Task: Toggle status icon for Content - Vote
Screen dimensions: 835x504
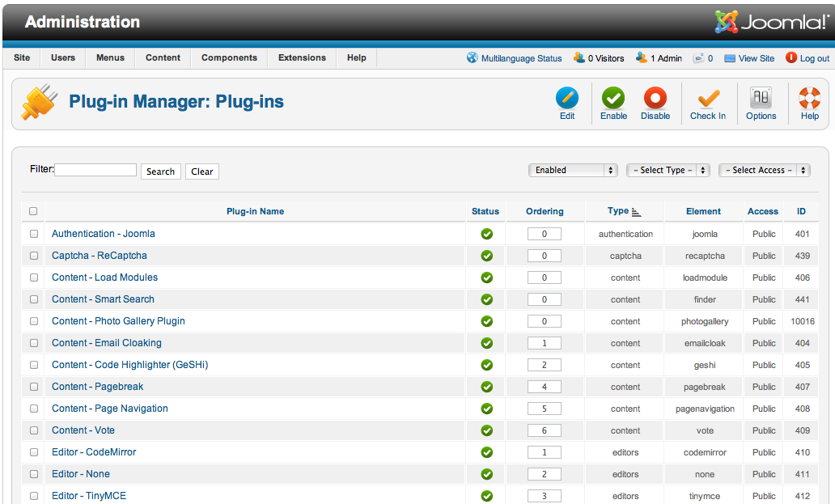Action: coord(486,430)
